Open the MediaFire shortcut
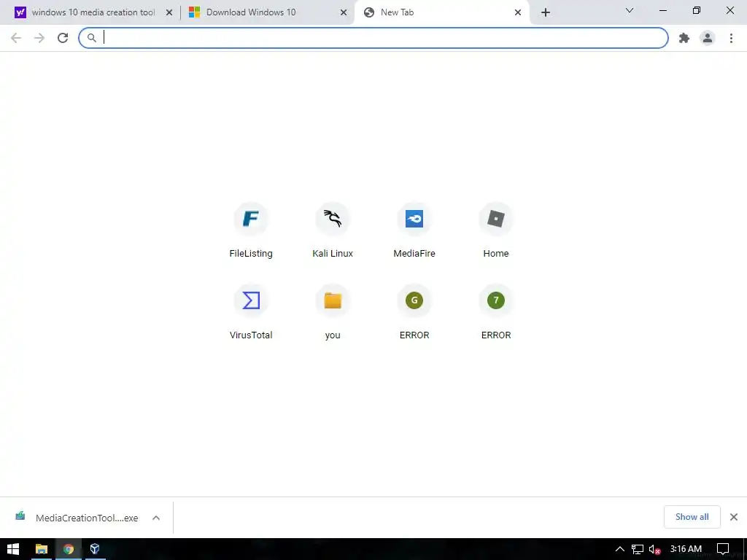The height and width of the screenshot is (560, 747). pyautogui.click(x=414, y=230)
